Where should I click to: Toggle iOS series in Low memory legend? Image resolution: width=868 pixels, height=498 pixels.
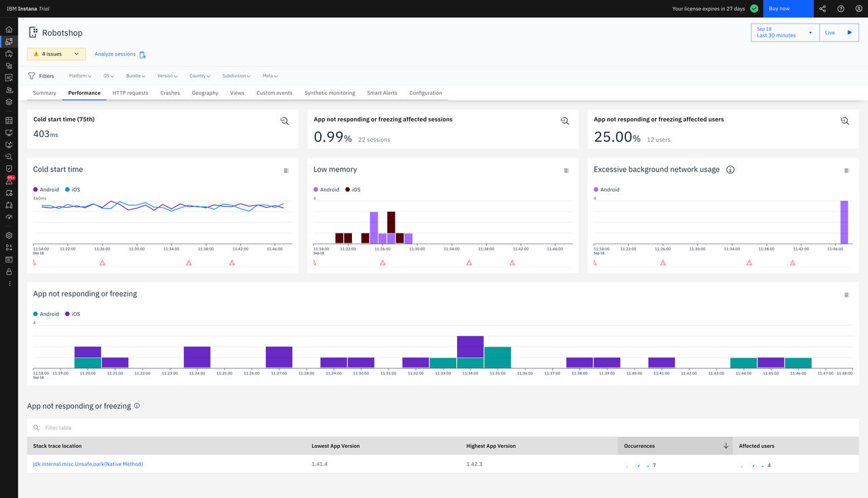click(x=353, y=189)
